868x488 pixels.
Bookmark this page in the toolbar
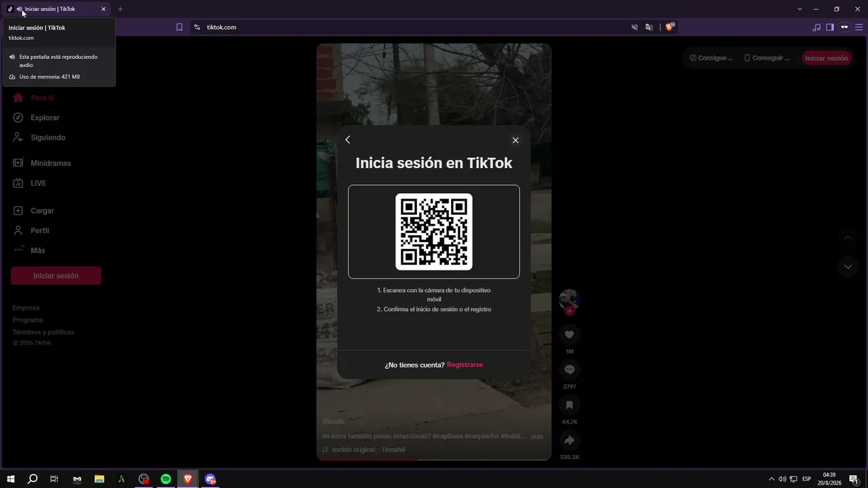coord(180,27)
